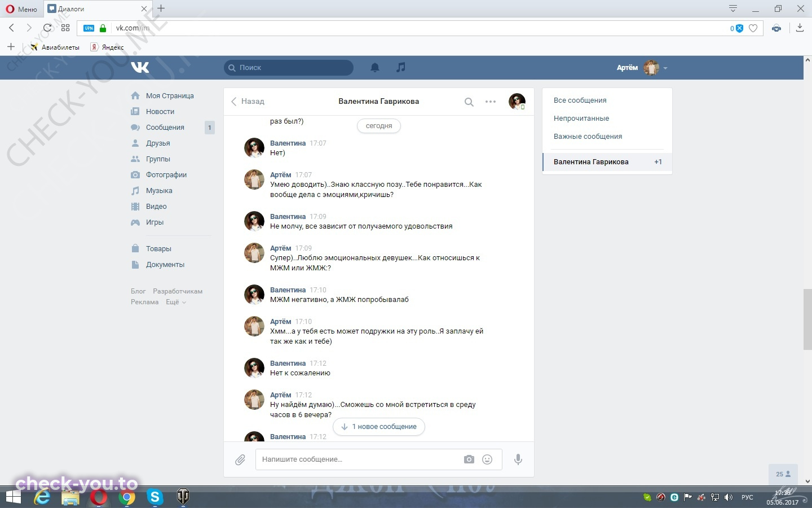The height and width of the screenshot is (508, 812).
Task: Focus the VK Поиск search field
Action: pos(289,68)
